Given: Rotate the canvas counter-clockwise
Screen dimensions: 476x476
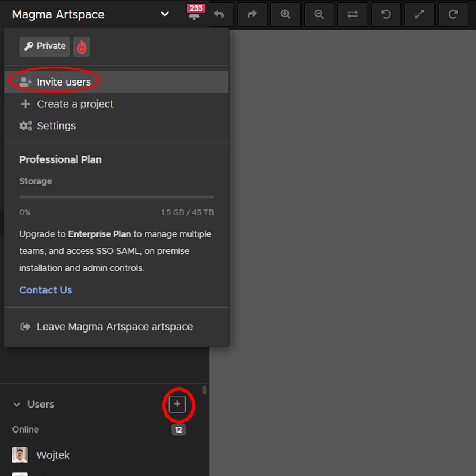Looking at the screenshot, I should [x=386, y=15].
